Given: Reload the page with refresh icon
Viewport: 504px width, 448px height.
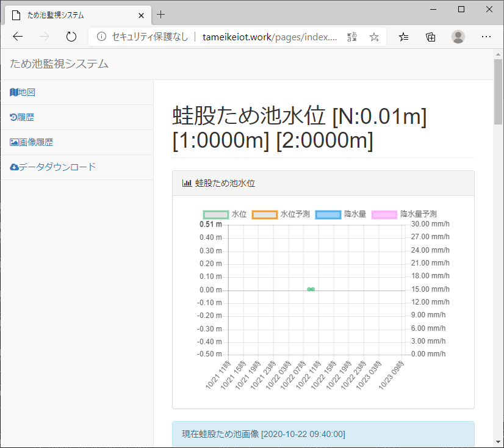Looking at the screenshot, I should (71, 37).
